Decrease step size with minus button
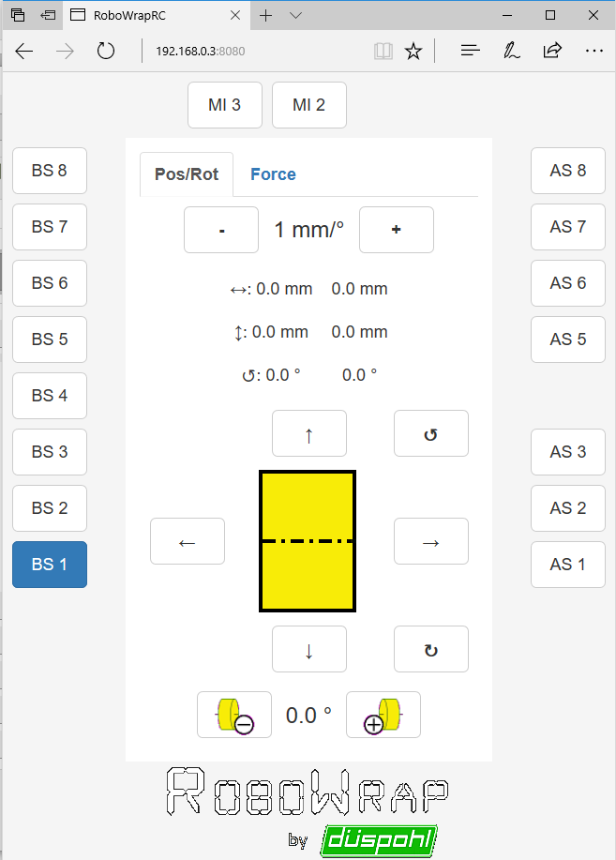Screen dimensions: 616x860 click(x=221, y=230)
